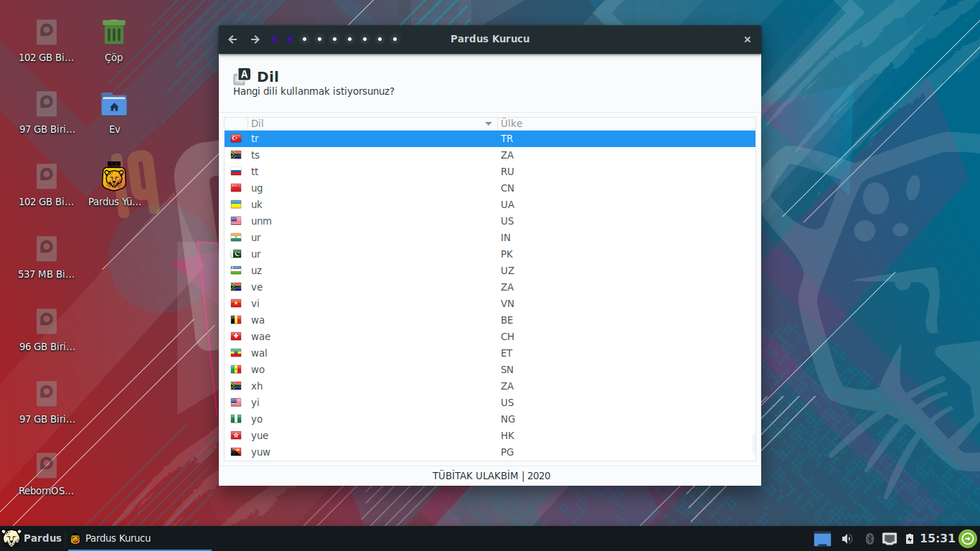
Task: Click the Bluetooth tray icon
Action: point(869,539)
